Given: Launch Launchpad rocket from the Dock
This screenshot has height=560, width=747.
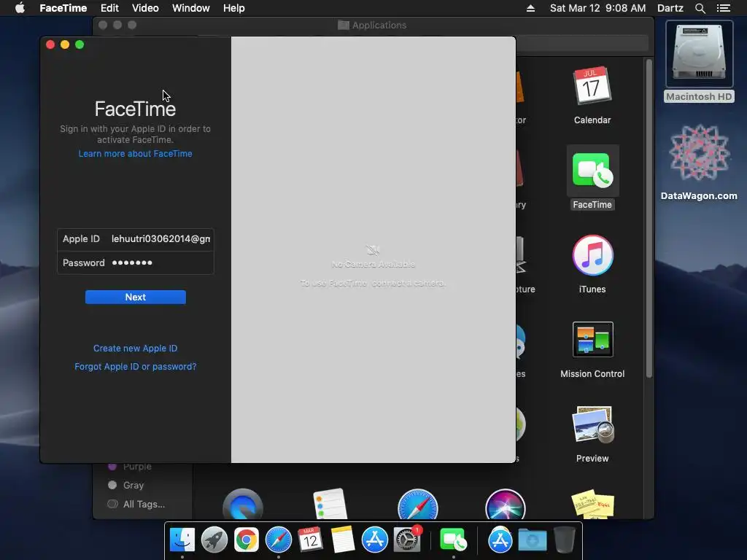Looking at the screenshot, I should coord(214,540).
